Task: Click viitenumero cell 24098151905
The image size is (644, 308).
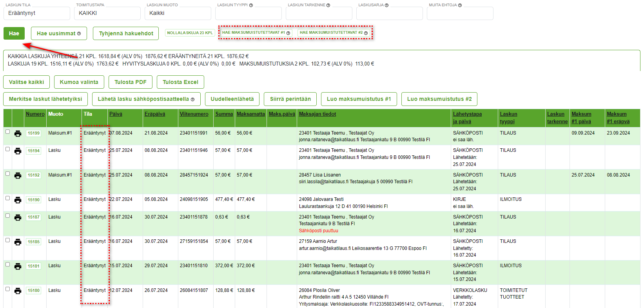Action: [194, 199]
